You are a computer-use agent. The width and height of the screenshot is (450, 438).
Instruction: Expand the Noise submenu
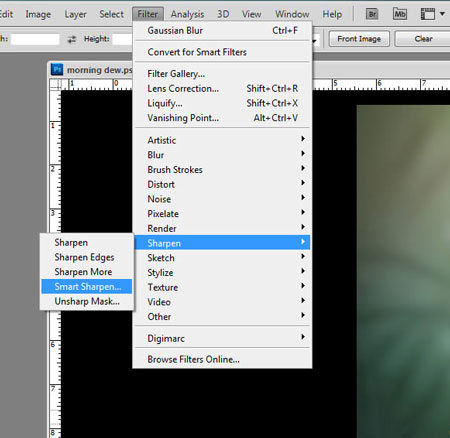pos(222,199)
